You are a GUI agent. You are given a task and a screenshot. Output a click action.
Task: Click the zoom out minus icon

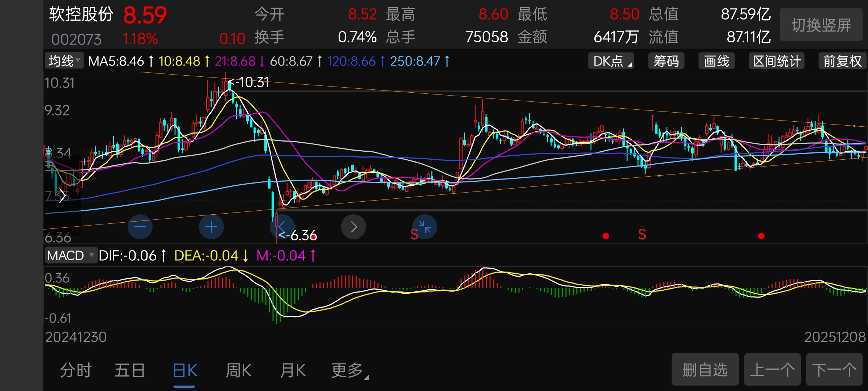click(x=140, y=227)
